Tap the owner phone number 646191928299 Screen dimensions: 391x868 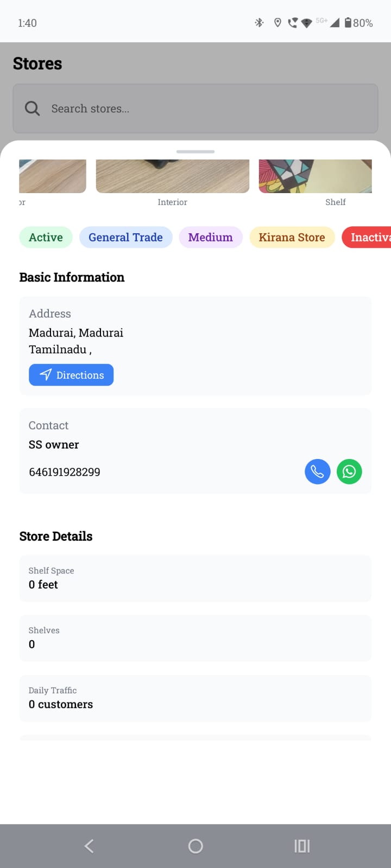64,471
